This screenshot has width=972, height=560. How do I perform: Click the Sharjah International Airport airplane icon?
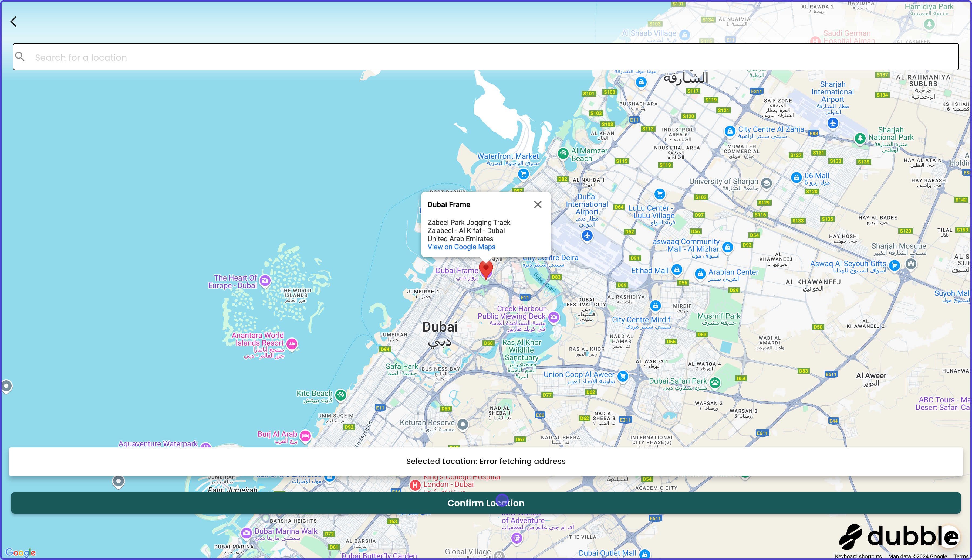[833, 123]
